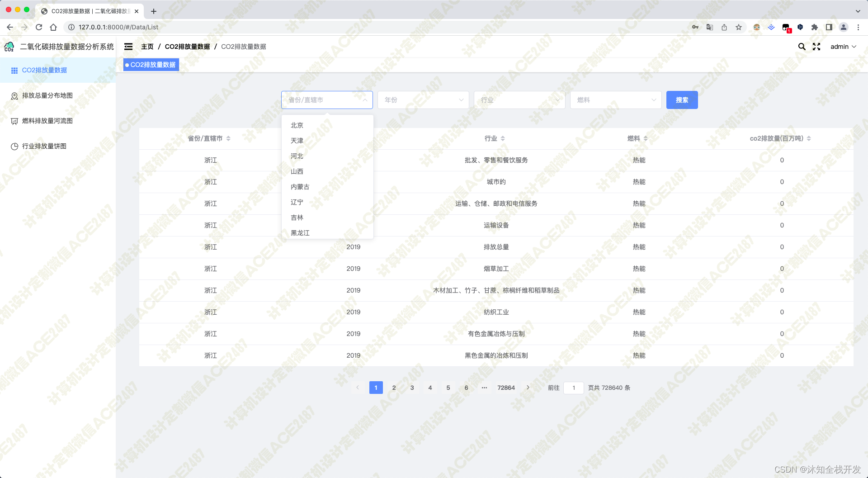This screenshot has height=478, width=868.
Task: Select 辽宁 from province list
Action: pos(327,202)
